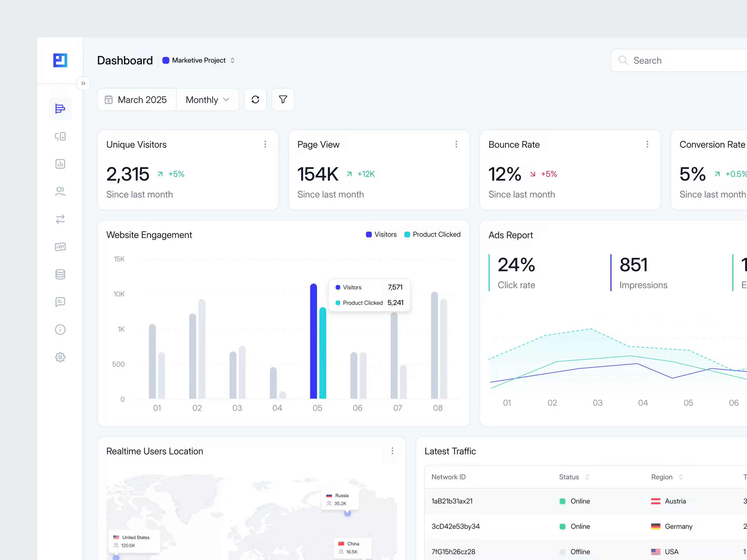Click the March 2025 date button
This screenshot has width=747, height=560.
[x=136, y=100]
